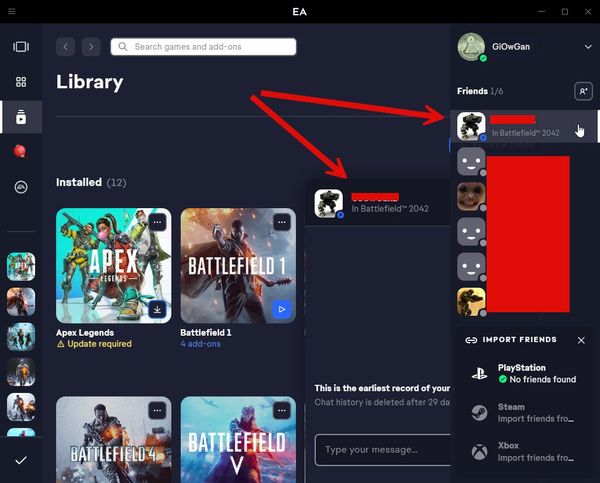Close the Import Friends panel
Screen dimensions: 600x483
pos(581,340)
